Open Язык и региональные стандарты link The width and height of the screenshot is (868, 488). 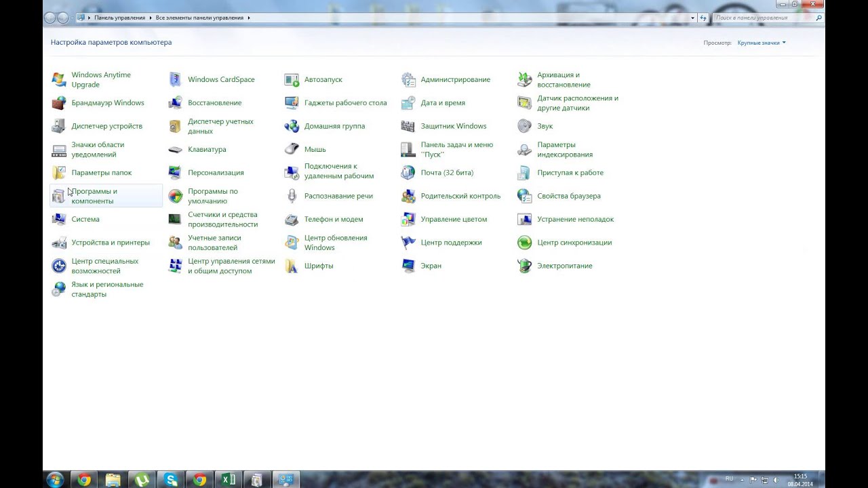tap(107, 289)
